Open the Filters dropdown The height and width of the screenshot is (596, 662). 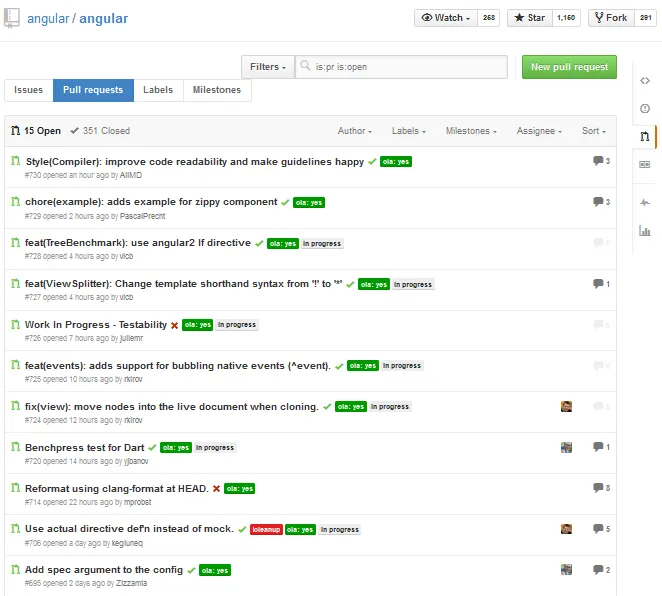pyautogui.click(x=268, y=67)
